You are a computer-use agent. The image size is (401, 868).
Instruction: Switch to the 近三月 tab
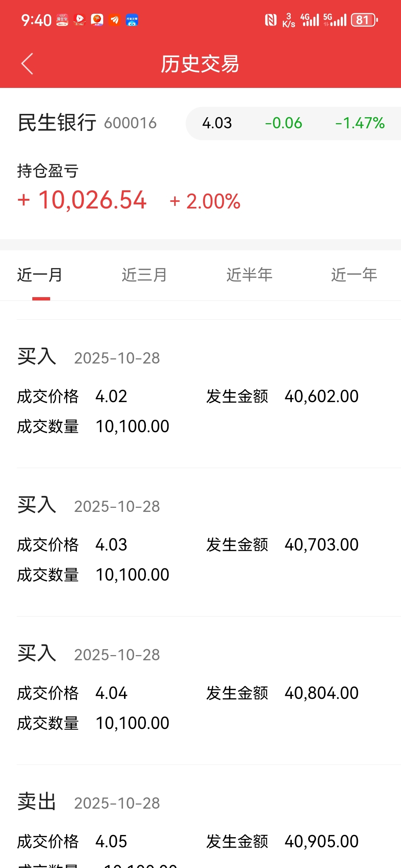144,275
